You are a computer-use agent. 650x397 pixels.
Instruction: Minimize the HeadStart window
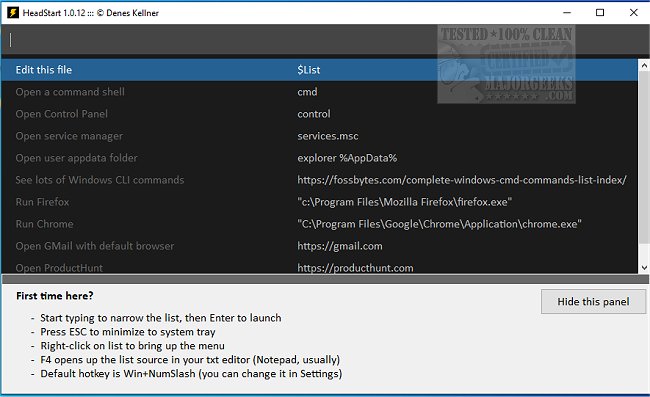(x=567, y=12)
